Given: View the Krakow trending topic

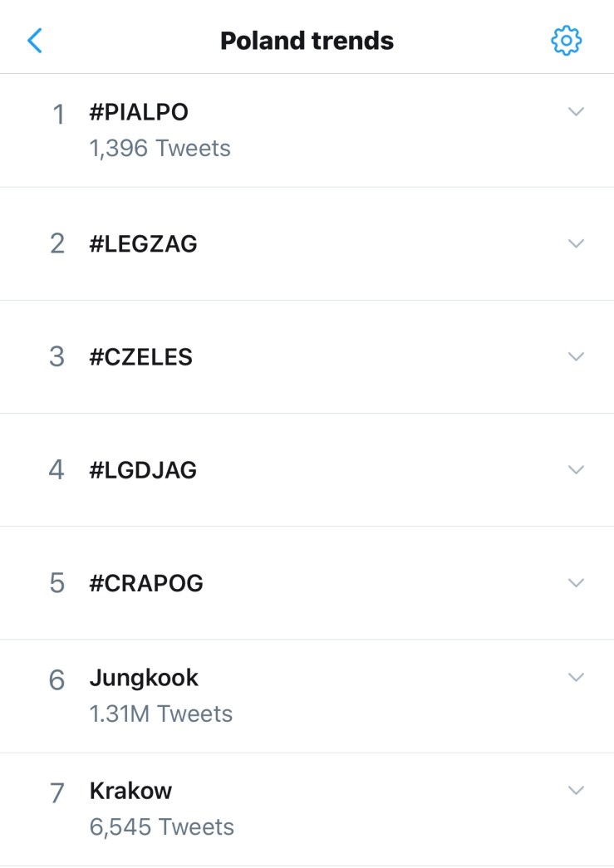Looking at the screenshot, I should click(x=130, y=791).
